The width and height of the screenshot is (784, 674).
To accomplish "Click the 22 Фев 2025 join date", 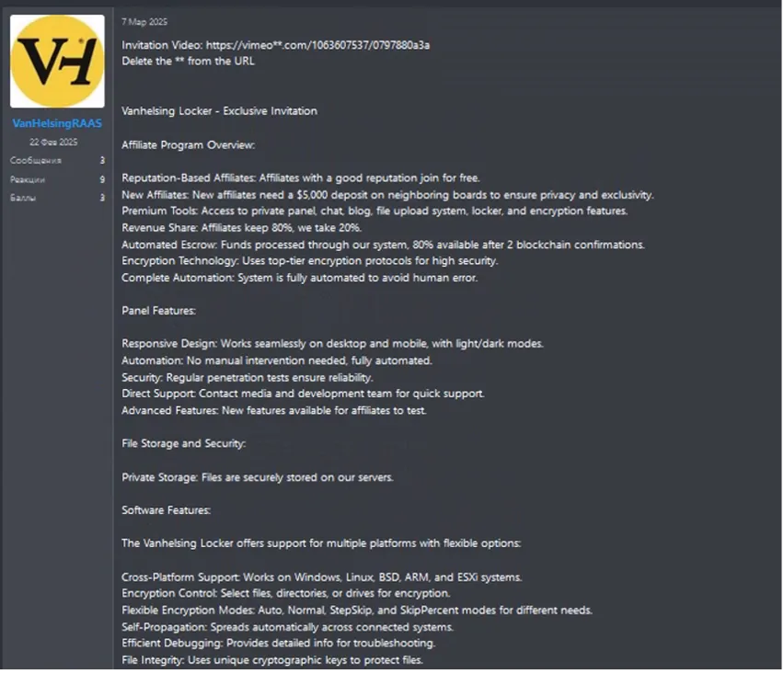I will [53, 142].
